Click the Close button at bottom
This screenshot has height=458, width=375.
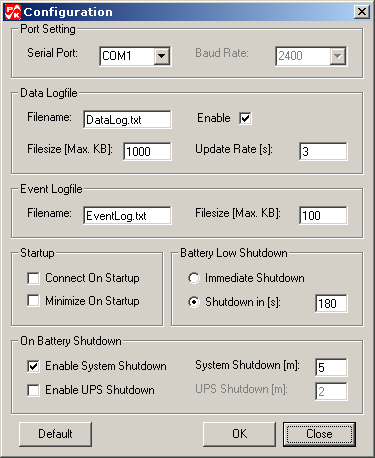coord(319,434)
